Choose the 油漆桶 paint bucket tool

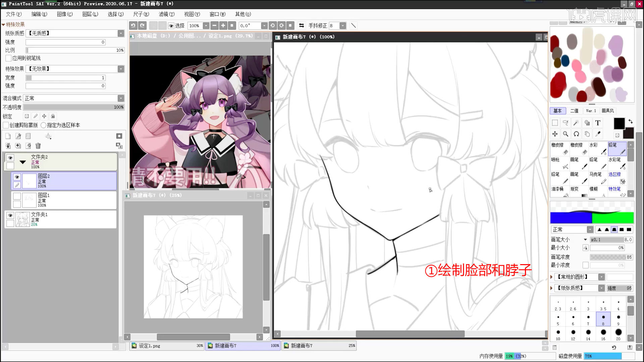click(x=560, y=192)
